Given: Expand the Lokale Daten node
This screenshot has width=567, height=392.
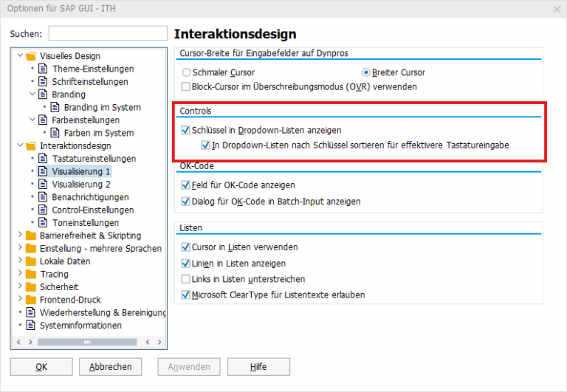Looking at the screenshot, I should 20,261.
